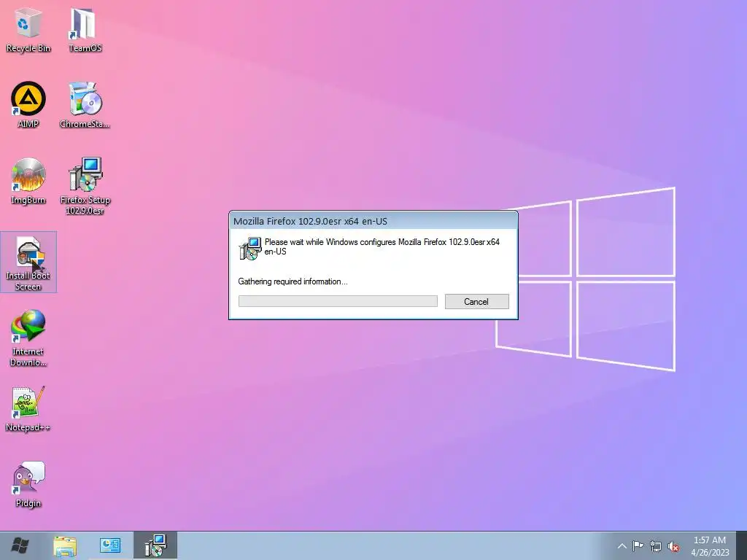This screenshot has width=747, height=560.
Task: Open the Control Panel taskbar icon
Action: [110, 545]
